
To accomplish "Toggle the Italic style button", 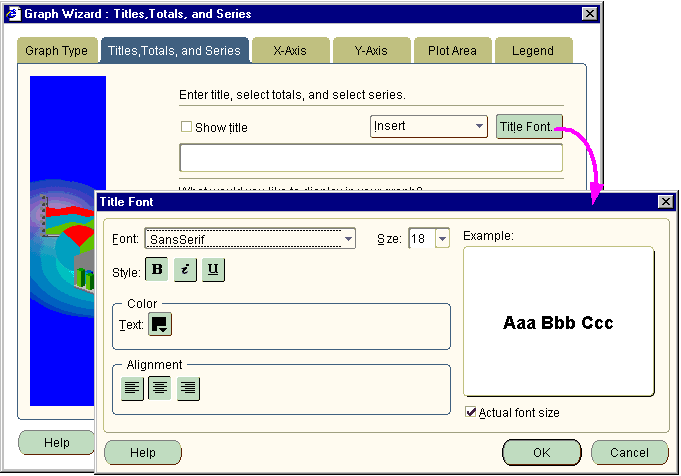I will [185, 270].
